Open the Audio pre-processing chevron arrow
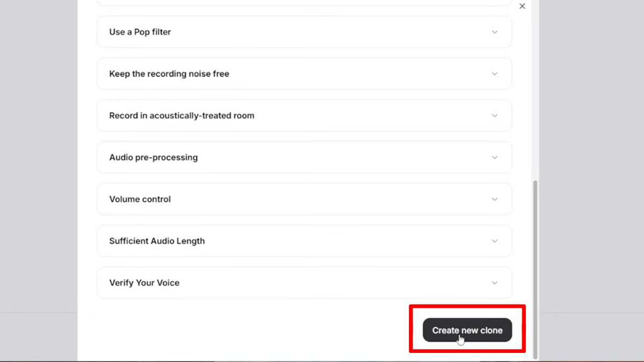 pos(495,158)
